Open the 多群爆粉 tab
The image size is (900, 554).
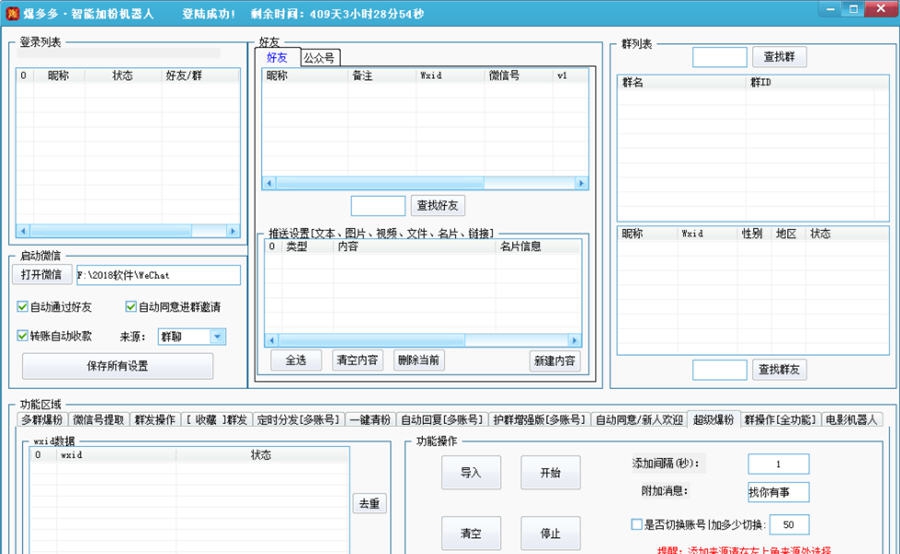42,420
